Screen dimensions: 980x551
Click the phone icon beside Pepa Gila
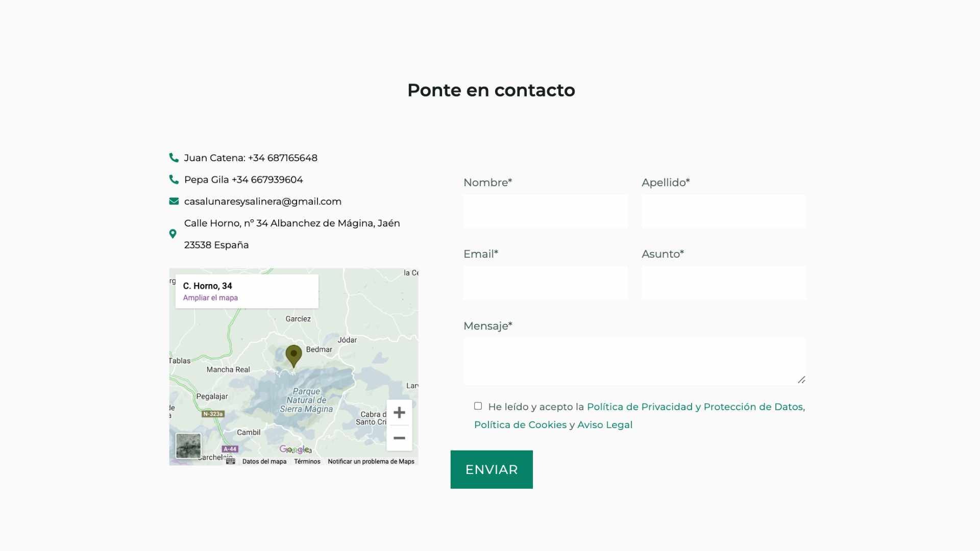tap(174, 180)
